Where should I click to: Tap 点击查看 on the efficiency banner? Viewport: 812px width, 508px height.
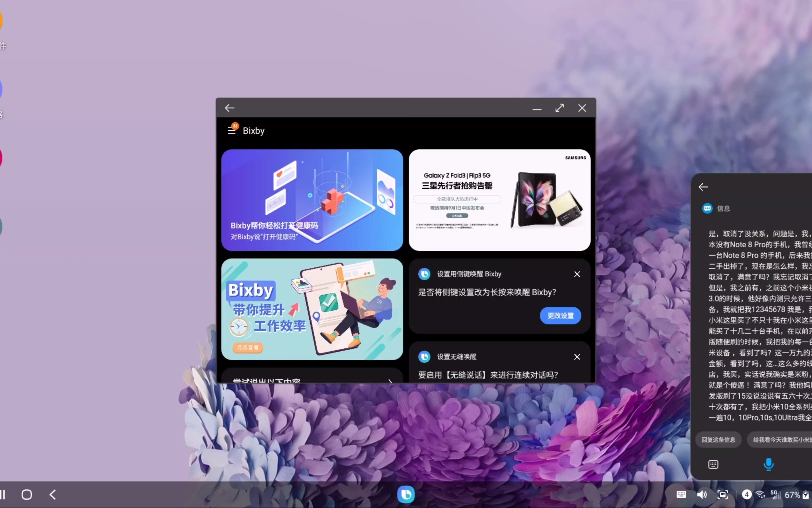coord(248,347)
